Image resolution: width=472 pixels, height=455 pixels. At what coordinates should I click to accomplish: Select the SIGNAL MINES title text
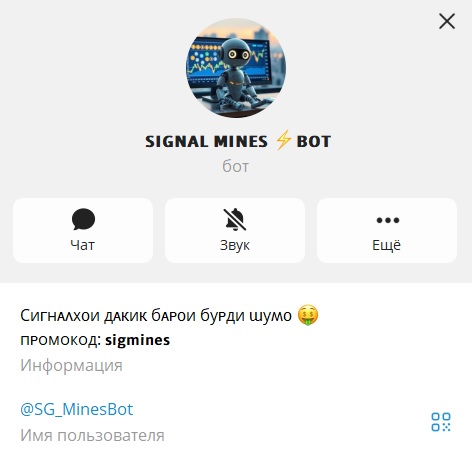point(206,142)
